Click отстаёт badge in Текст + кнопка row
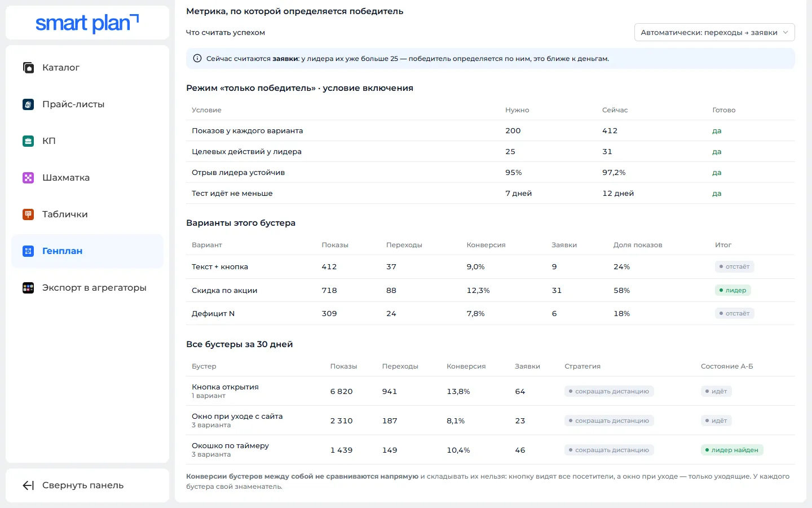Viewport: 812px width, 508px height. [x=734, y=267]
